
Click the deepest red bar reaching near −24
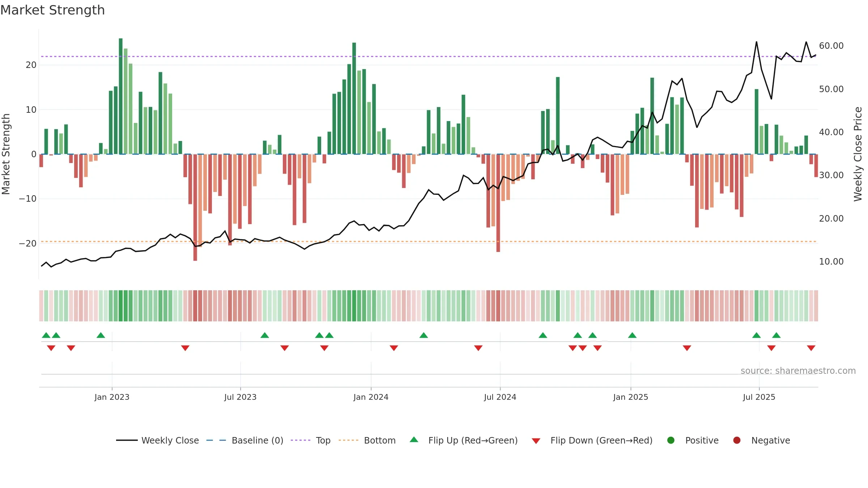pos(195,207)
